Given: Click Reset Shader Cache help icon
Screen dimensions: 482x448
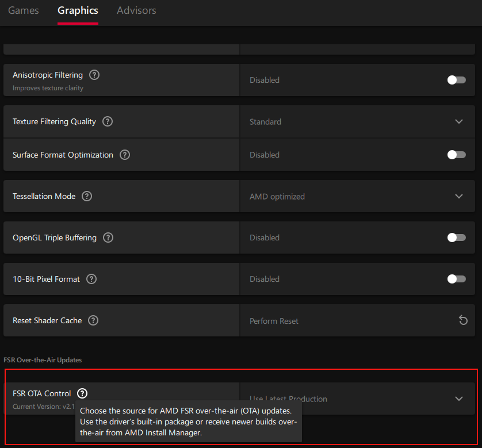Looking at the screenshot, I should click(93, 320).
